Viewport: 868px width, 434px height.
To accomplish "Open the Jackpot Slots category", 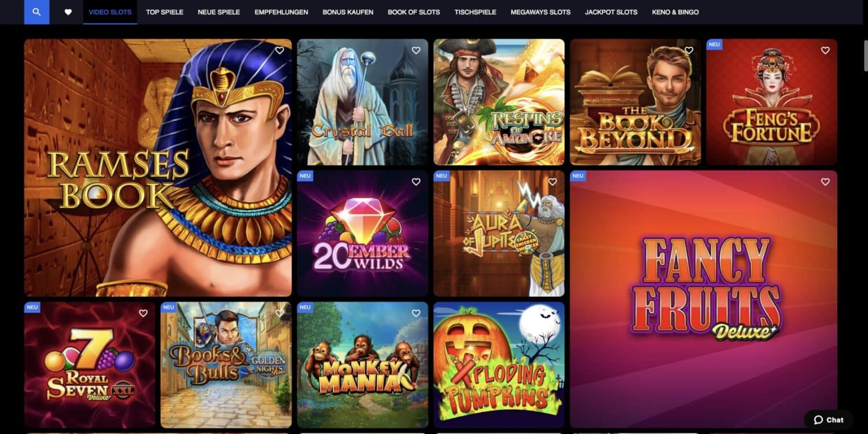I will 611,12.
